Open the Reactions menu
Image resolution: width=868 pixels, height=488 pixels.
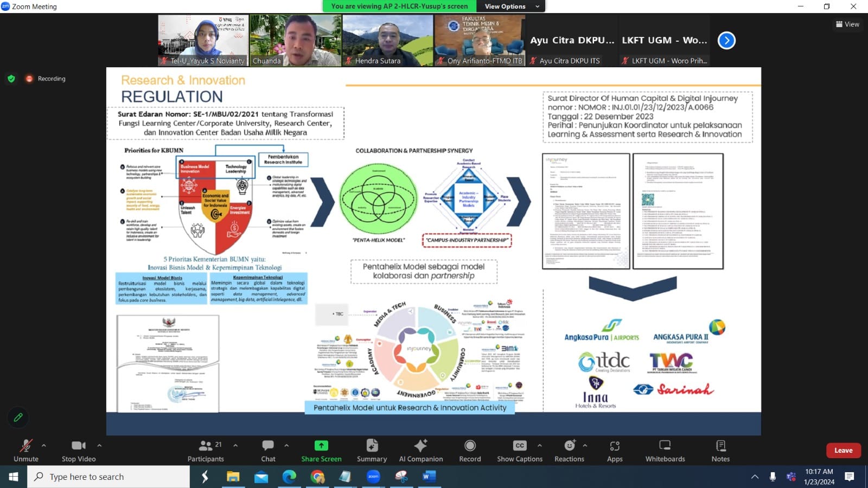[569, 451]
